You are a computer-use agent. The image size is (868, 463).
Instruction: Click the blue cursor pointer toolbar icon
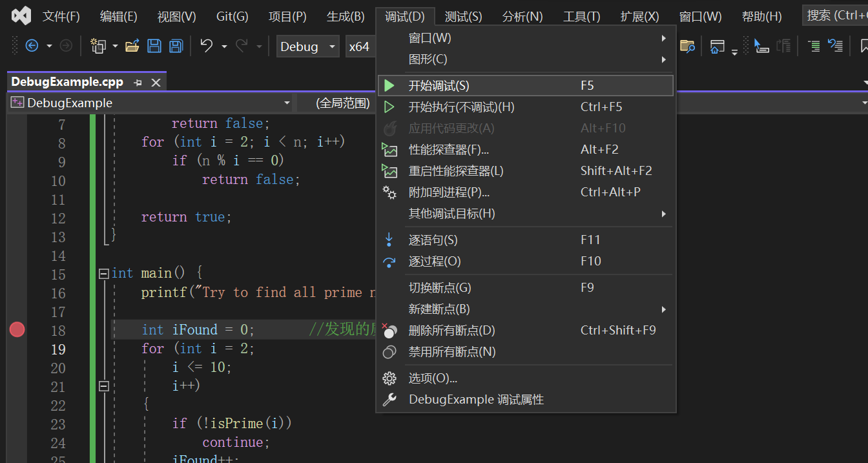[x=761, y=46]
